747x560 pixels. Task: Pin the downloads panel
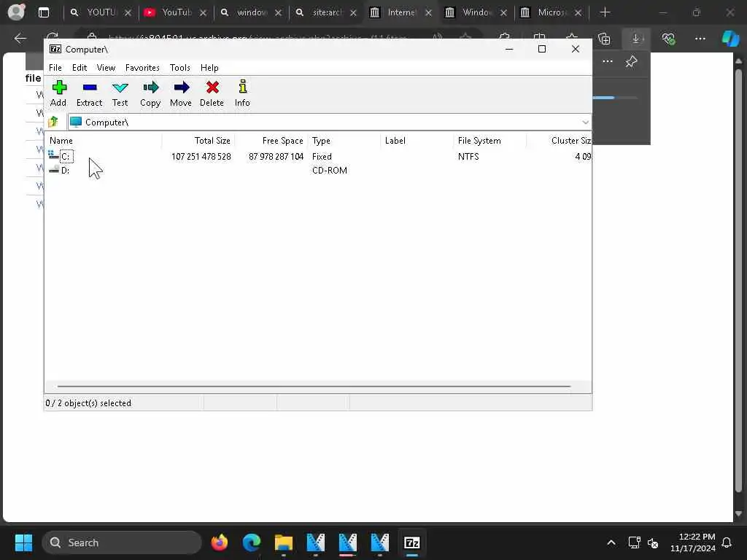click(631, 61)
